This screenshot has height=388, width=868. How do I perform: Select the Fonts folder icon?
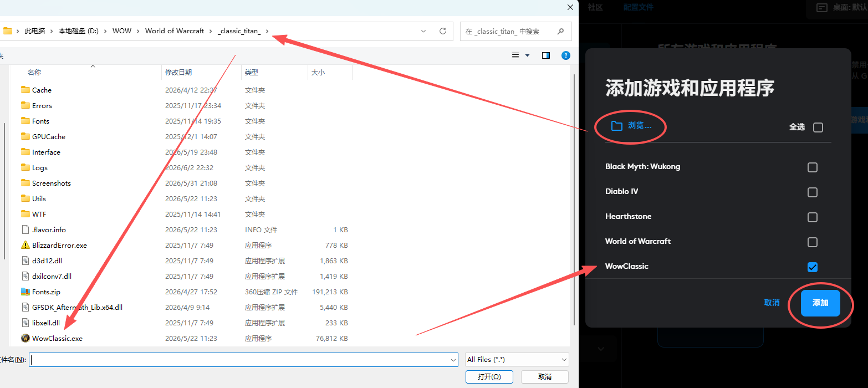(x=25, y=121)
